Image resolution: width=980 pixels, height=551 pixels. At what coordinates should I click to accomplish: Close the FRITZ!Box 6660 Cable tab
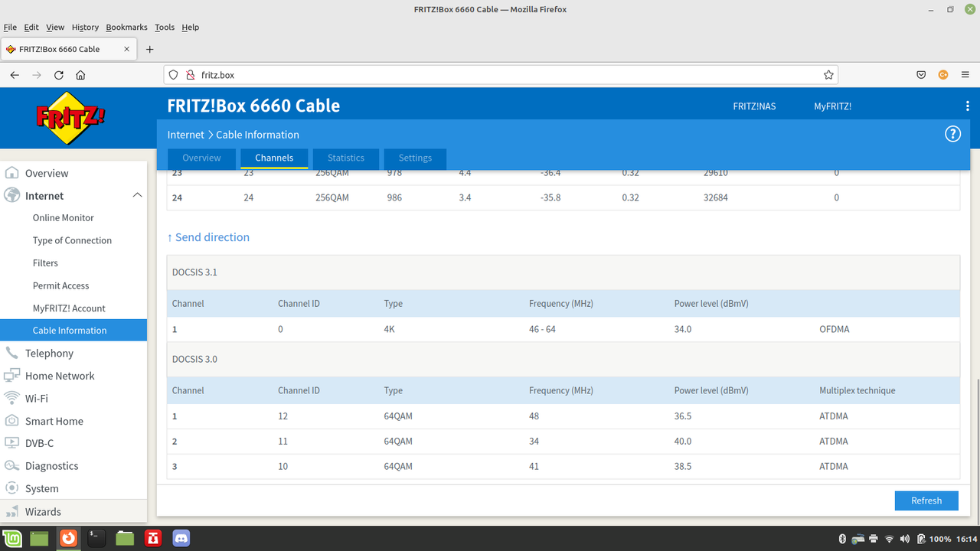[x=127, y=49]
